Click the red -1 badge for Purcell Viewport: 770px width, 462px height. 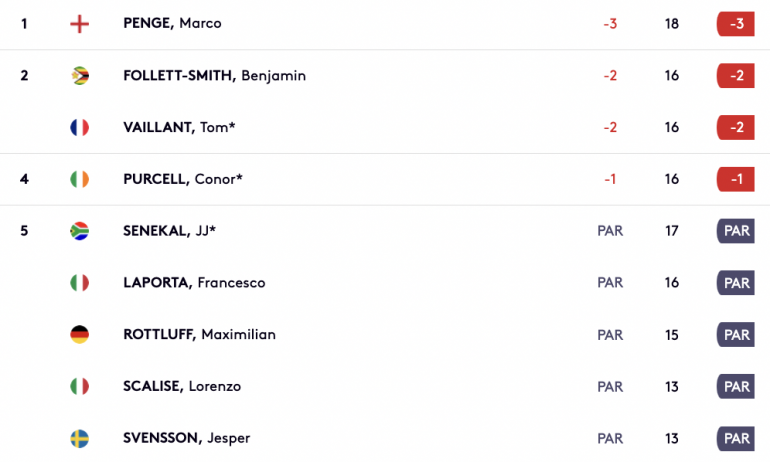pyautogui.click(x=736, y=179)
